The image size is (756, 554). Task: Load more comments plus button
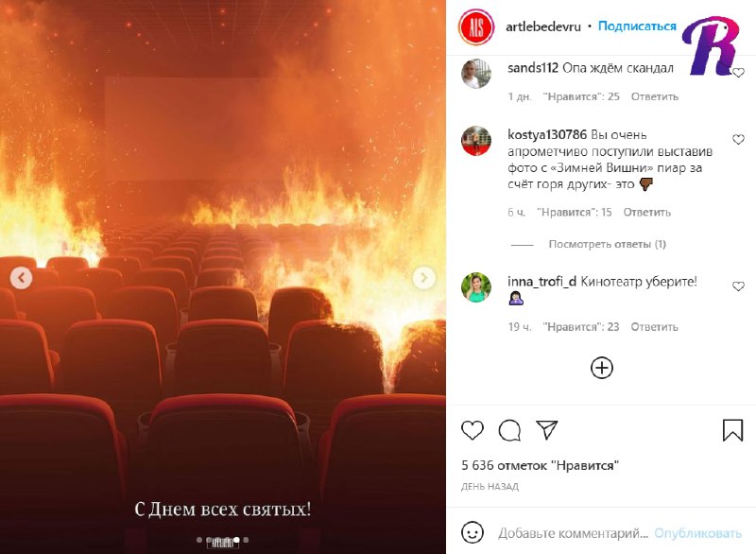tap(602, 368)
